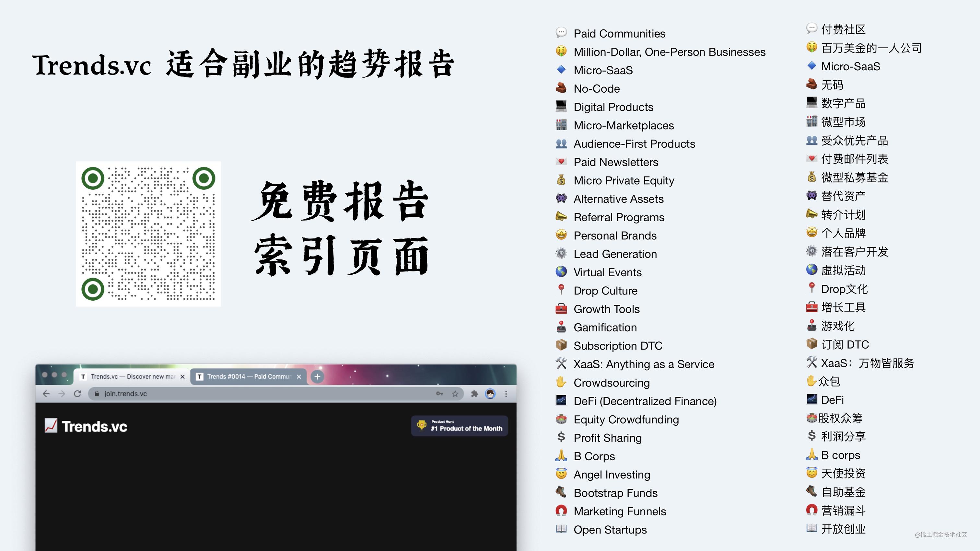Image resolution: width=980 pixels, height=551 pixels.
Task: Reload the join.trends.vc page
Action: [77, 394]
